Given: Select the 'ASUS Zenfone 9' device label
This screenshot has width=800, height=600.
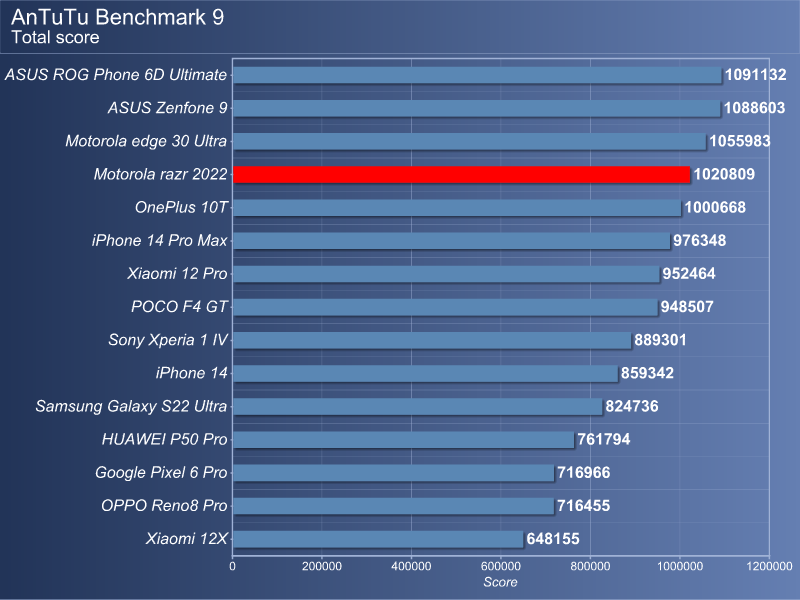Looking at the screenshot, I should 167,108.
